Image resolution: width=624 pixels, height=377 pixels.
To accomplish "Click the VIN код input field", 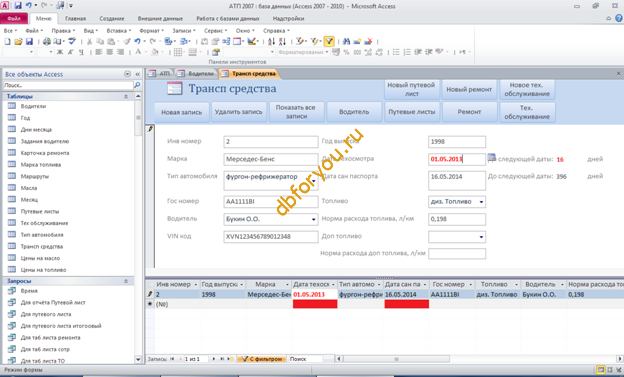I will pos(271,236).
